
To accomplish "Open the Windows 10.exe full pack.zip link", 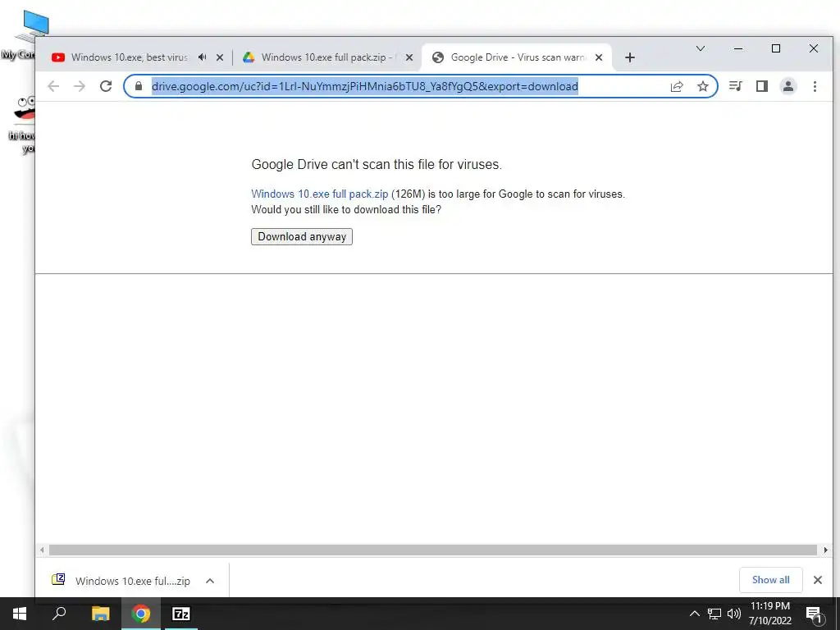I will point(320,194).
